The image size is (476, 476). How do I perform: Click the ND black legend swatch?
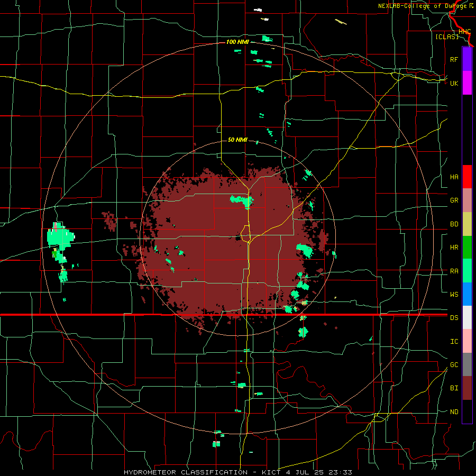pyautogui.click(x=467, y=411)
